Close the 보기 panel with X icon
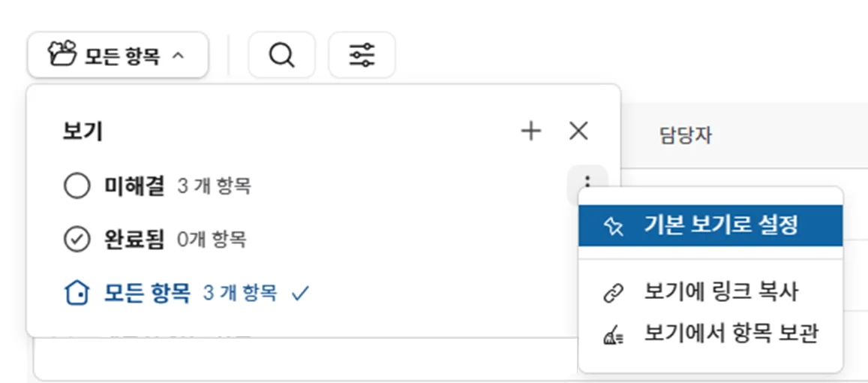 point(578,131)
